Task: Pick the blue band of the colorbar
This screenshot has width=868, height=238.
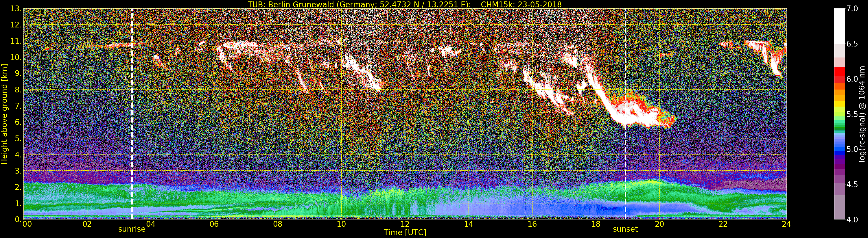Action: click(x=839, y=149)
